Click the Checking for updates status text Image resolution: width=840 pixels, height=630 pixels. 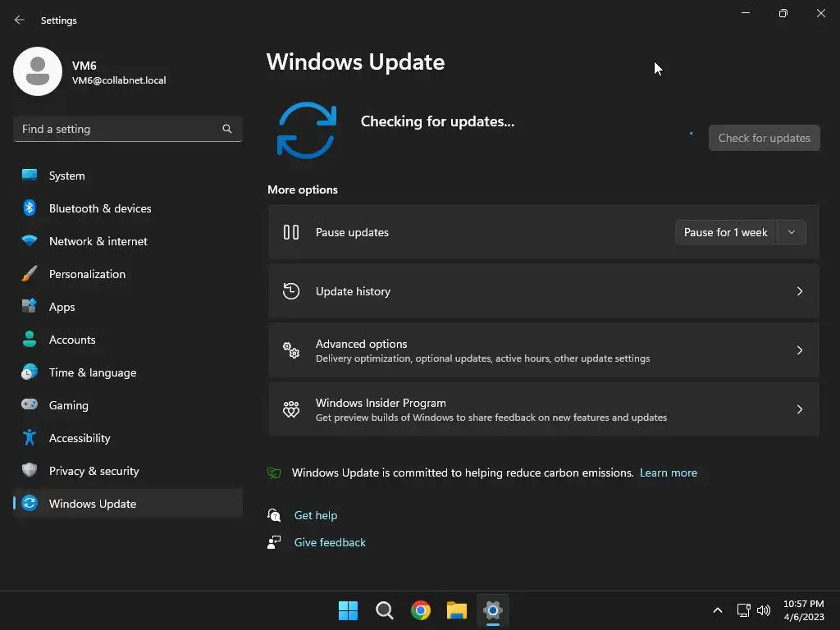pos(437,121)
